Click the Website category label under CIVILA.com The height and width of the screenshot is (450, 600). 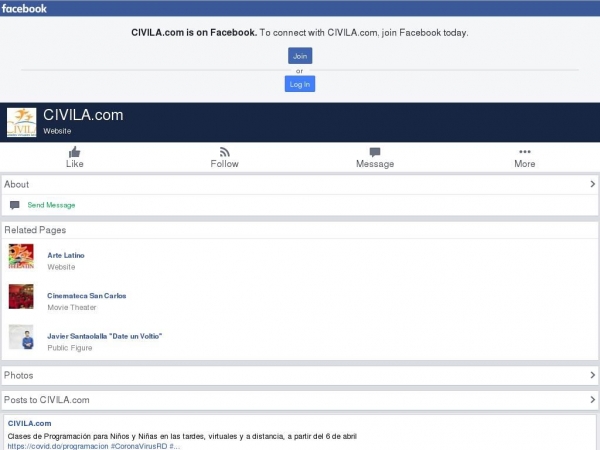(x=57, y=131)
